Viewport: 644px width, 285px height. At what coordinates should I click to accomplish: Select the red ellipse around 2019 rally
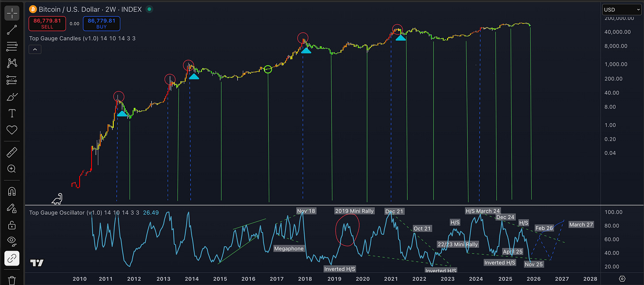347,230
